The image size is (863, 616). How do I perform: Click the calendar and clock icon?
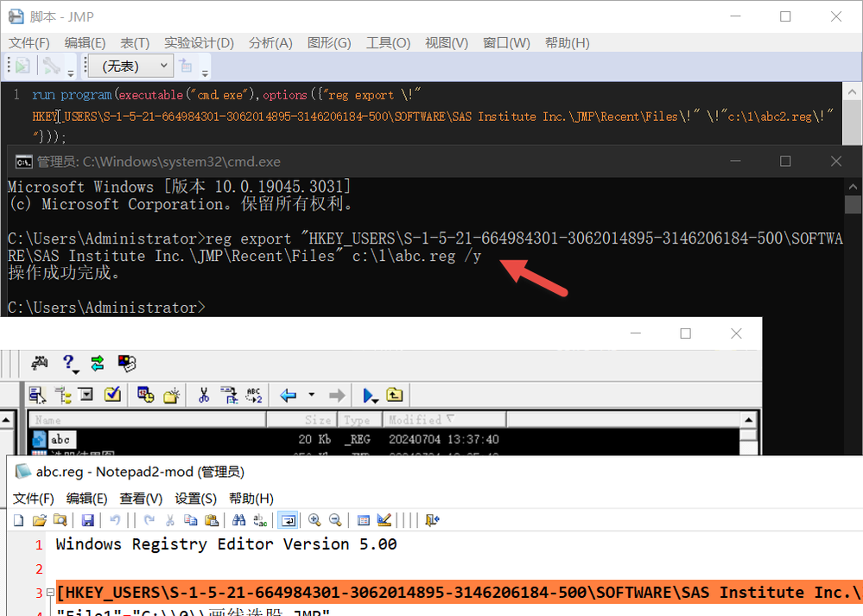145,395
